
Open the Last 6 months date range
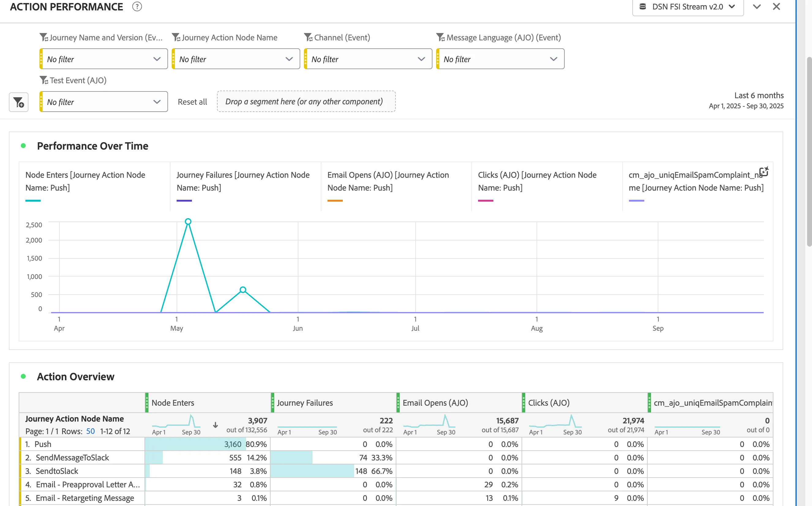coord(746,100)
